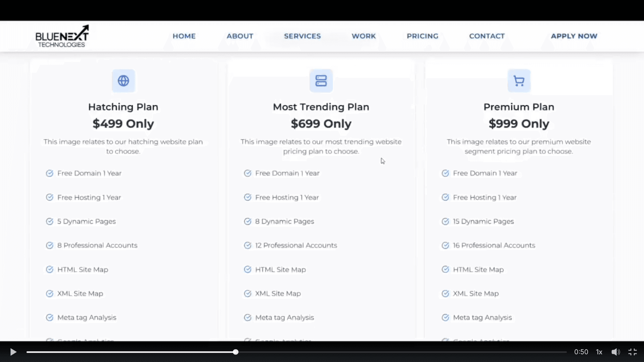Click Hatching Plan Meta tag Analysis check icon
Image resolution: width=644 pixels, height=362 pixels.
click(x=50, y=317)
